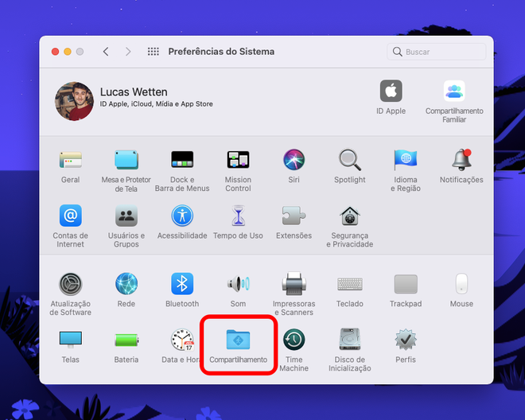Open Compartilhamento Familiar settings

(454, 91)
